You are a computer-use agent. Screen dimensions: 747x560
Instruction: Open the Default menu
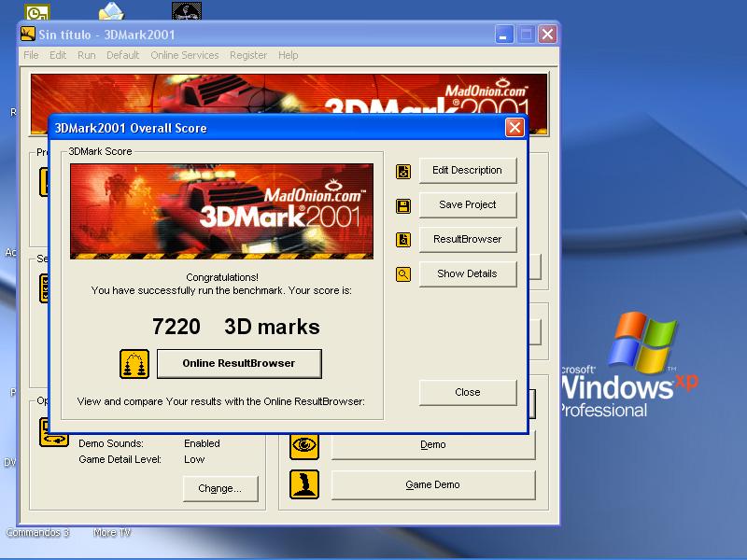click(123, 55)
